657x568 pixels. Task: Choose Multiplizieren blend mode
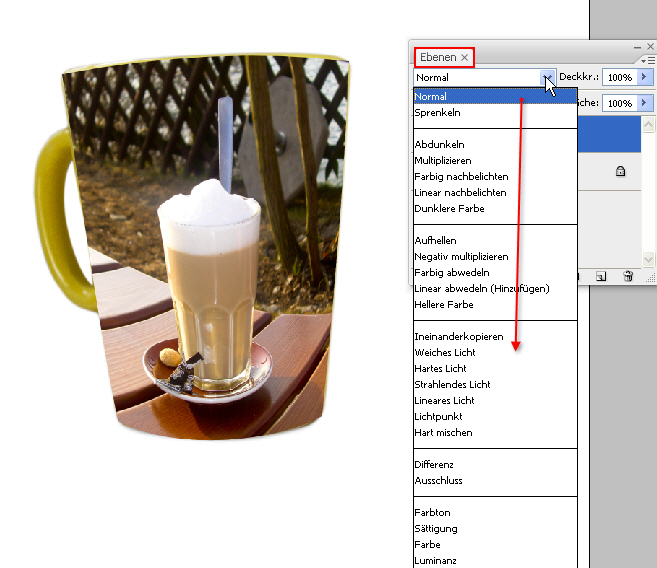443,161
